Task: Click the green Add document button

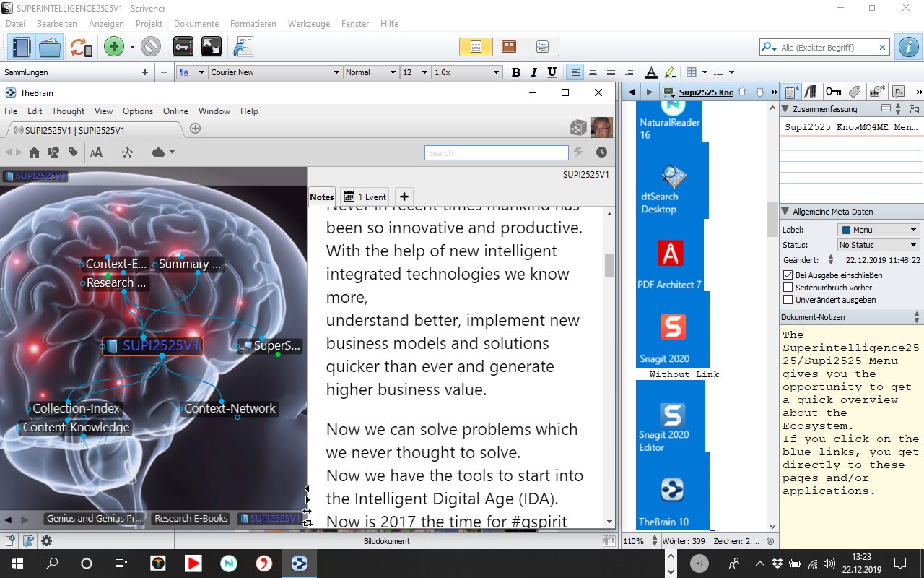Action: pos(113,48)
